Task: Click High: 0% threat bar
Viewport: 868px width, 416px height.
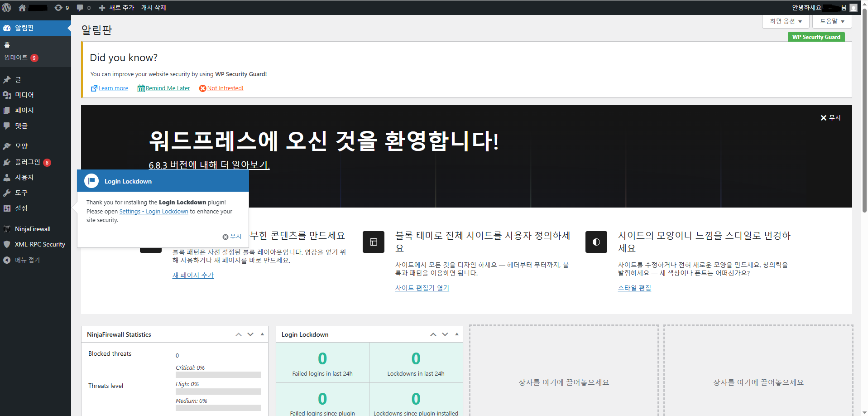Action: 218,392
